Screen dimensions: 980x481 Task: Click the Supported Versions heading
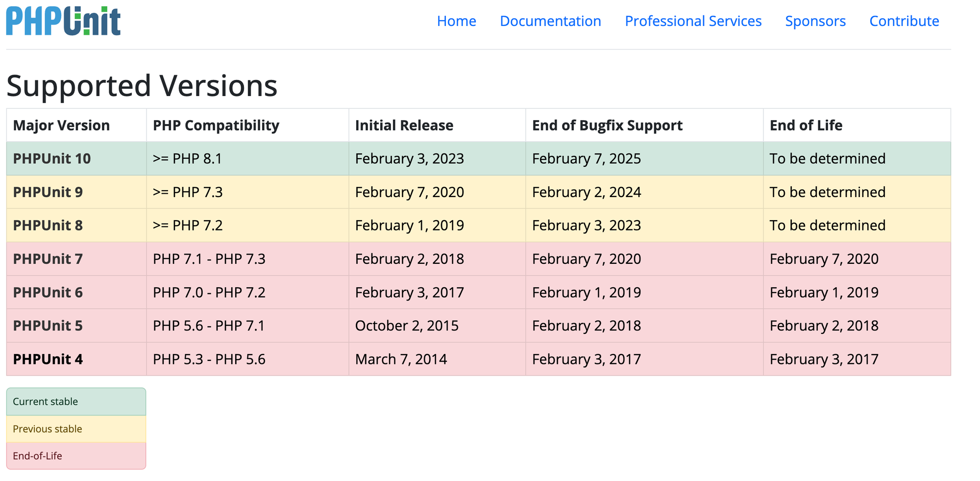(142, 86)
